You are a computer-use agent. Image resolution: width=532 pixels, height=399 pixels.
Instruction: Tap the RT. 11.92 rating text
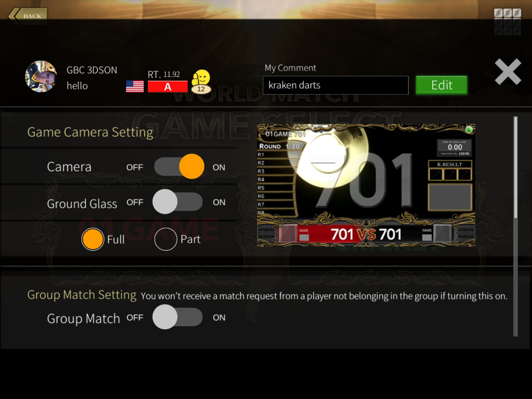(164, 75)
